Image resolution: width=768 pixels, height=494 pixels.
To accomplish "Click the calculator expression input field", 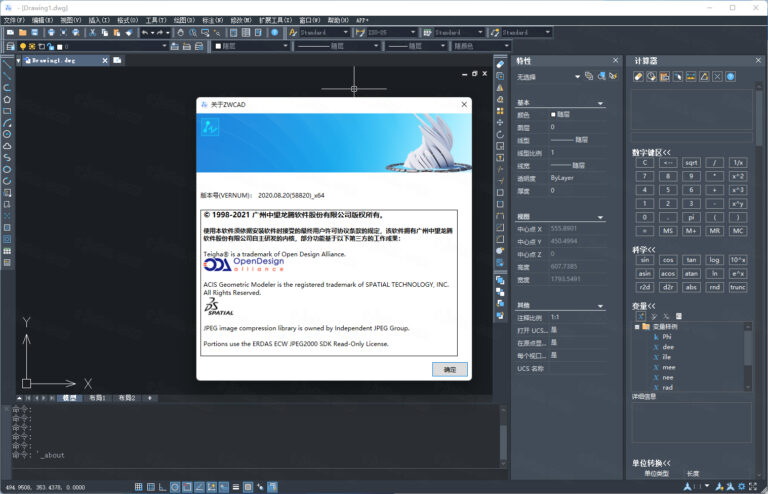I will (x=692, y=137).
